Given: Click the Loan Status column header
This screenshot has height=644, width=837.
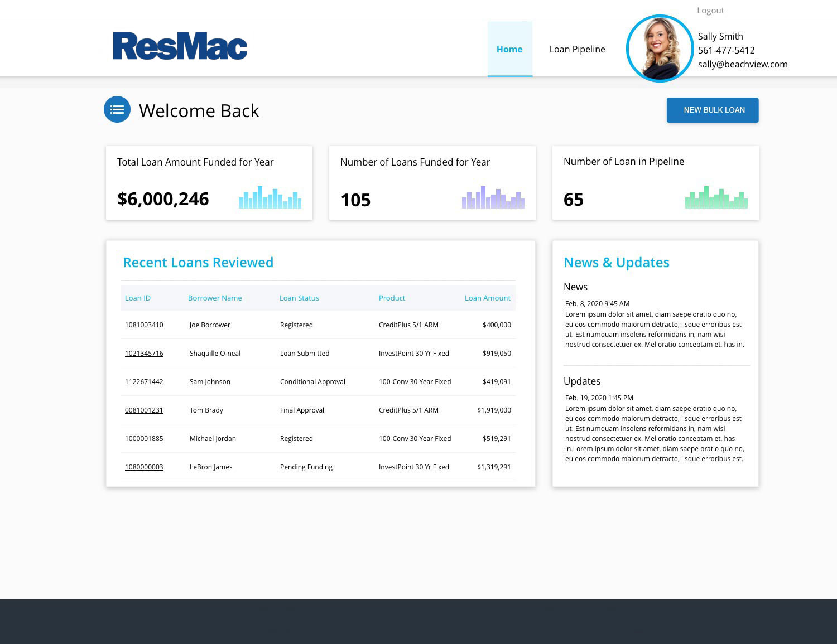Looking at the screenshot, I should point(299,298).
